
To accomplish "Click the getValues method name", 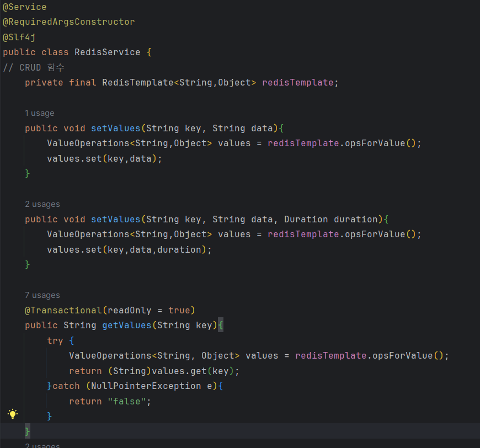I will [x=127, y=325].
